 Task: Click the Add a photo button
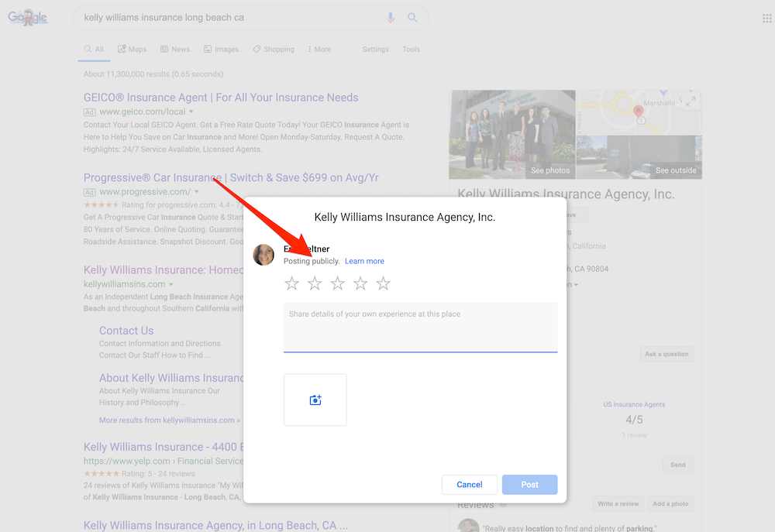(670, 504)
